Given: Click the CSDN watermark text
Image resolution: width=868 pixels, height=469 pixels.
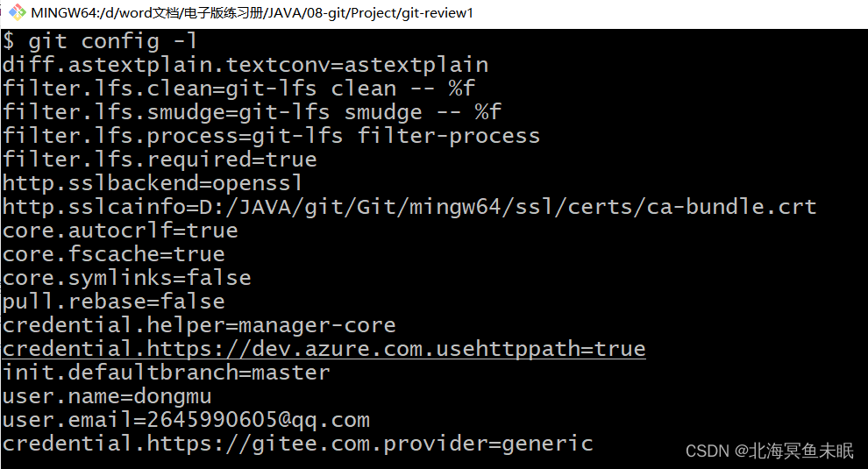Looking at the screenshot, I should [x=770, y=451].
